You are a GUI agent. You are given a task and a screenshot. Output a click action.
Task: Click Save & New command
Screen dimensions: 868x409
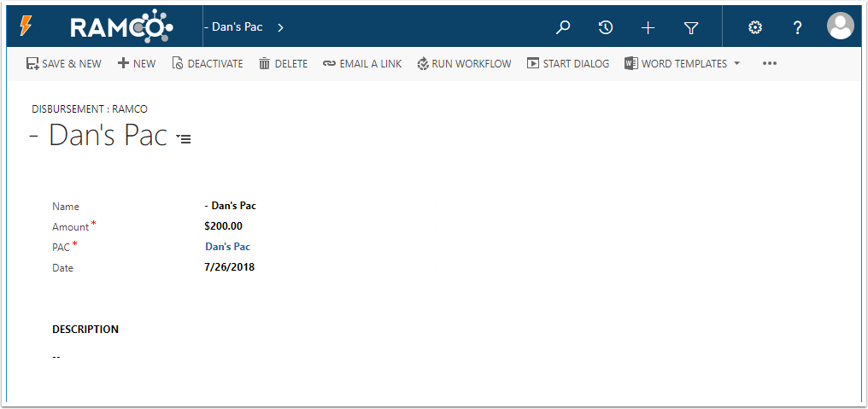tap(64, 64)
